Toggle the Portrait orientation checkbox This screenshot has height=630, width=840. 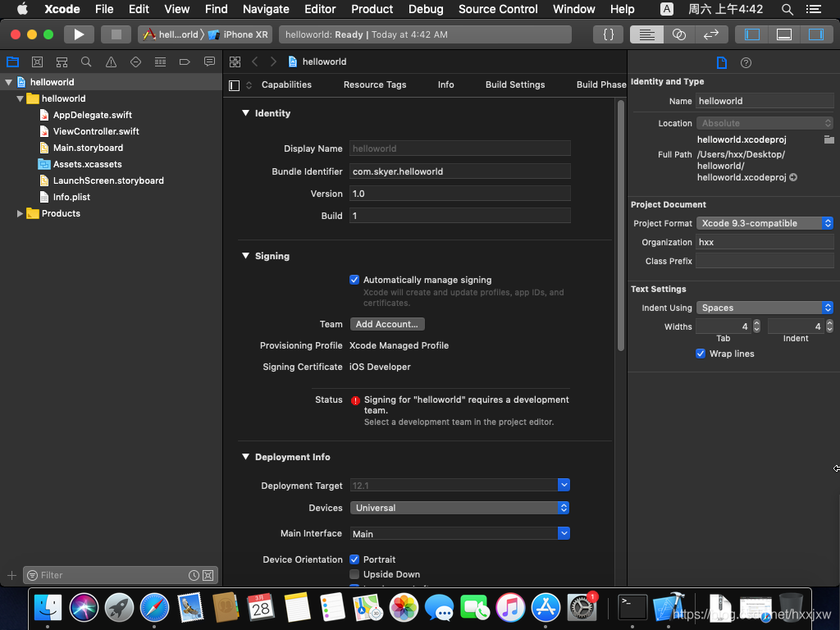click(354, 559)
